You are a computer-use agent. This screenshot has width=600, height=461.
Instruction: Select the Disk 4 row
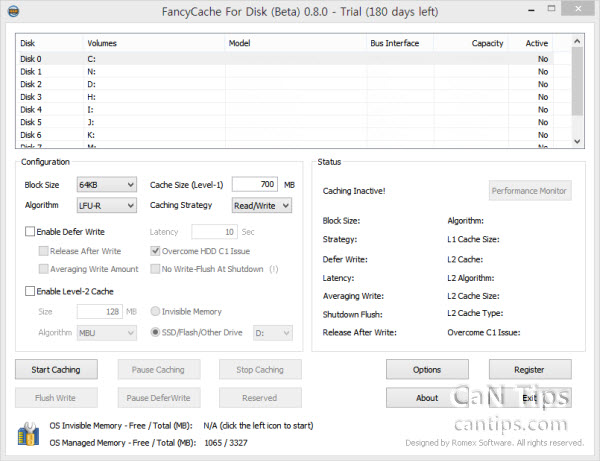coord(285,109)
